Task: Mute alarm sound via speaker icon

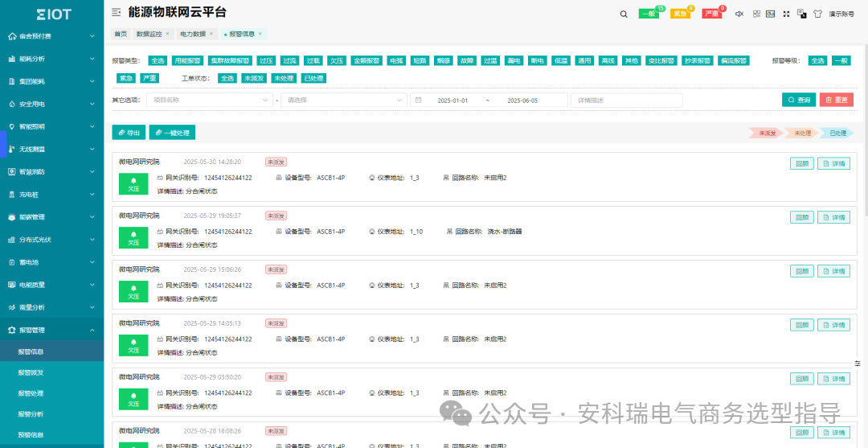Action: (739, 14)
